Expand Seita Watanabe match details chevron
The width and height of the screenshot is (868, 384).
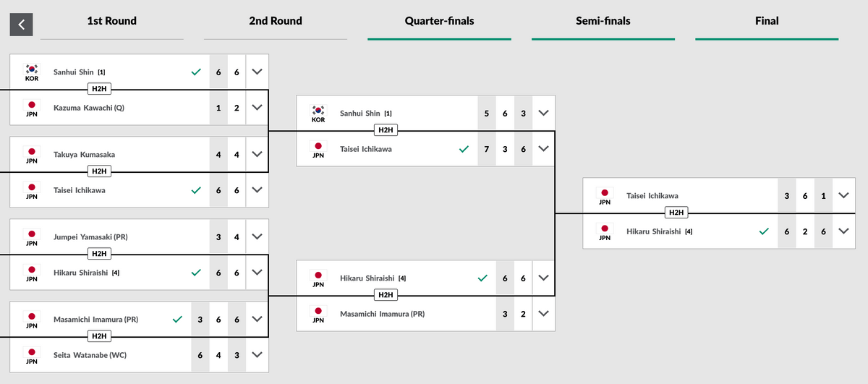pos(257,355)
